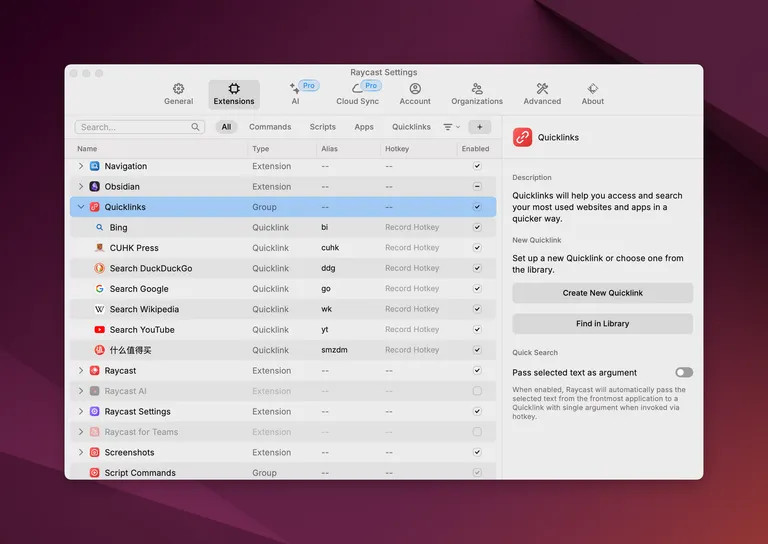Expand the Obsidian extension row
Viewport: 768px width, 544px height.
tap(81, 187)
